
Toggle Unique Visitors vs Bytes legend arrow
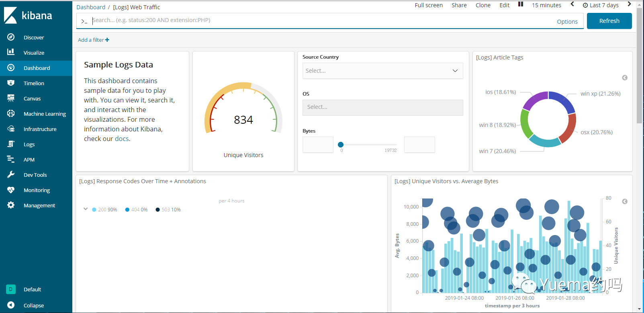[625, 201]
